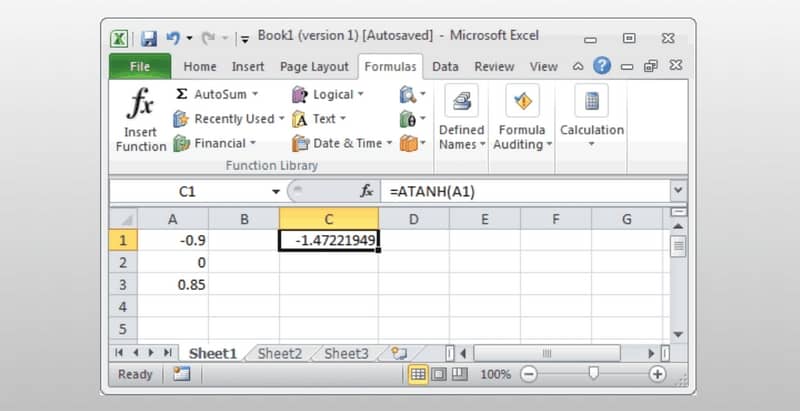Screen dimensions: 800x411
Task: Click the Undo arrow icon
Action: [173, 38]
